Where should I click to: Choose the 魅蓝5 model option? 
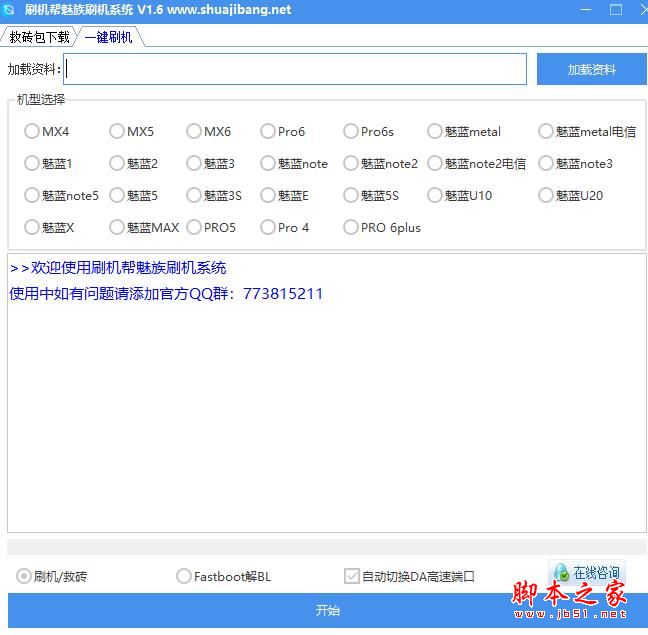click(117, 195)
